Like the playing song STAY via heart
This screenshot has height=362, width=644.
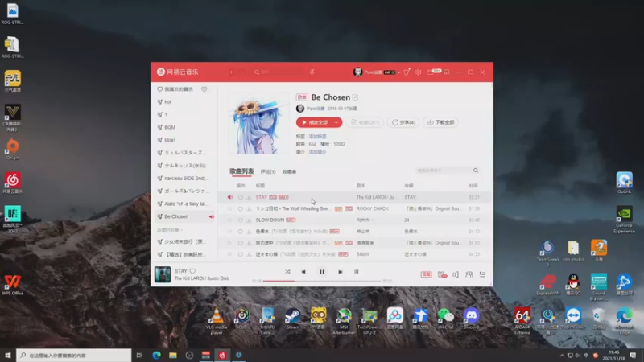point(192,271)
